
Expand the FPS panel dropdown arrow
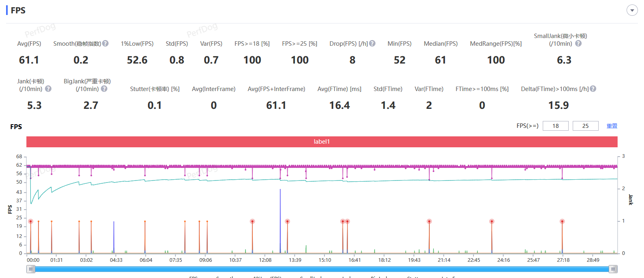click(632, 10)
